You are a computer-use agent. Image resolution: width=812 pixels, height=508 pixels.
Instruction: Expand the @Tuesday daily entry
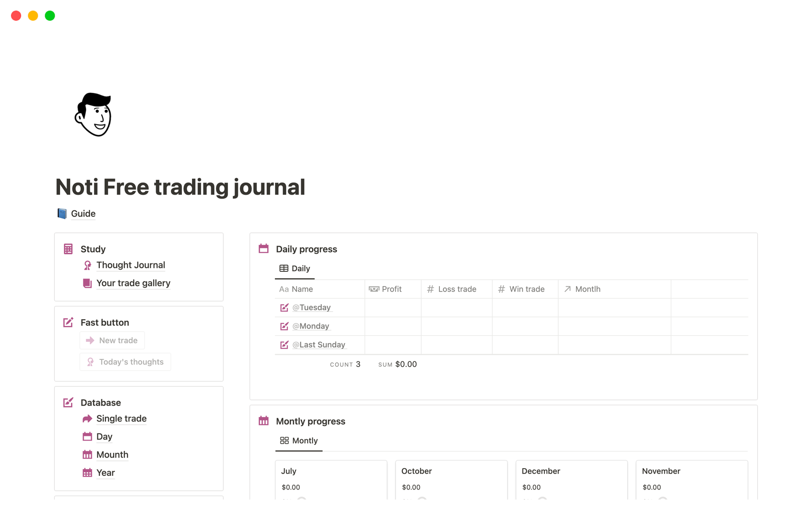(x=311, y=306)
